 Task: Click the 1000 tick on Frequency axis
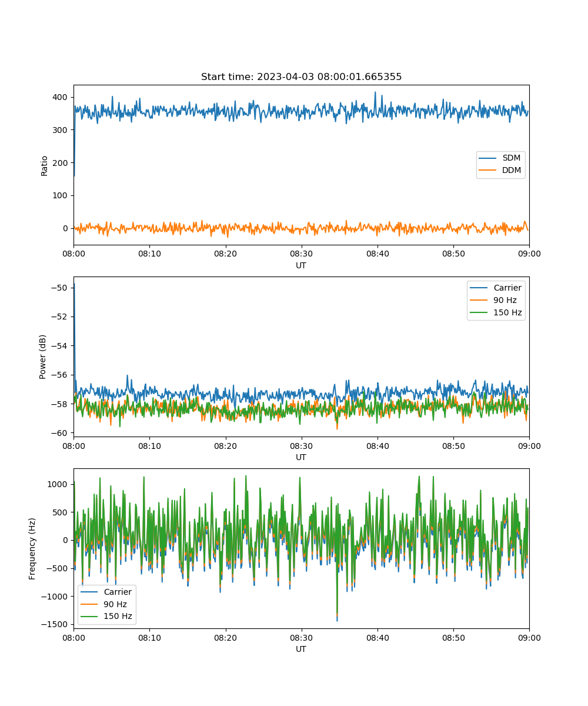click(x=59, y=484)
